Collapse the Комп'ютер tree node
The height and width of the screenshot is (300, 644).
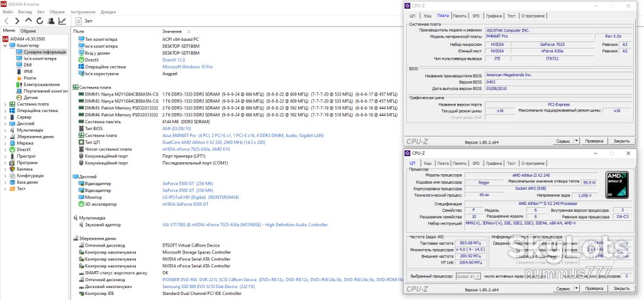tap(5, 45)
